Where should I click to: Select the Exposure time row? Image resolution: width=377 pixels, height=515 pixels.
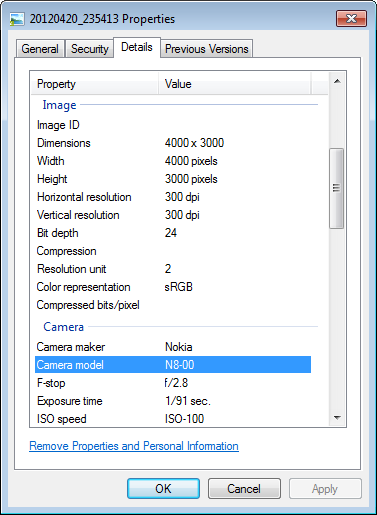pos(173,401)
